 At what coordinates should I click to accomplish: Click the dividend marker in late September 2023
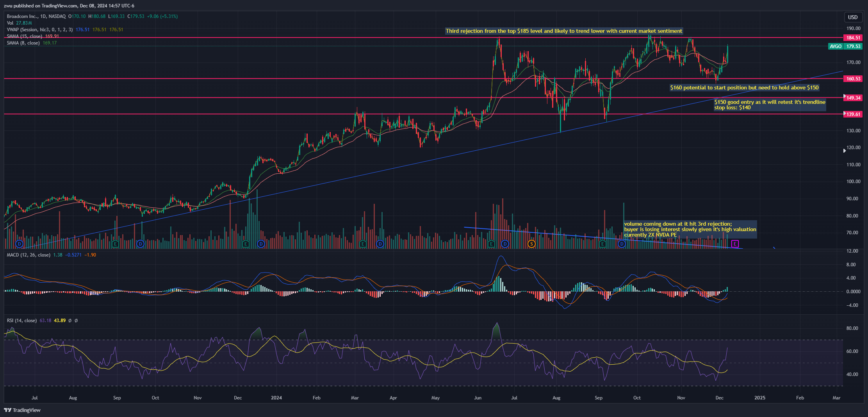click(141, 244)
